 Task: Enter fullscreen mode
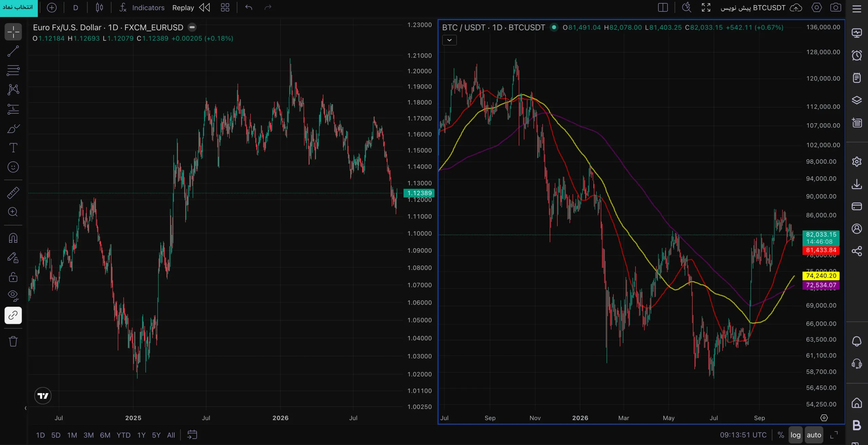[706, 7]
